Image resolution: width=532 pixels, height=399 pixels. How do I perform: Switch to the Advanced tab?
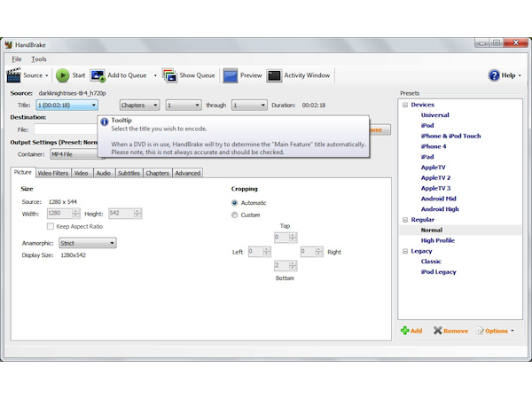coord(188,173)
